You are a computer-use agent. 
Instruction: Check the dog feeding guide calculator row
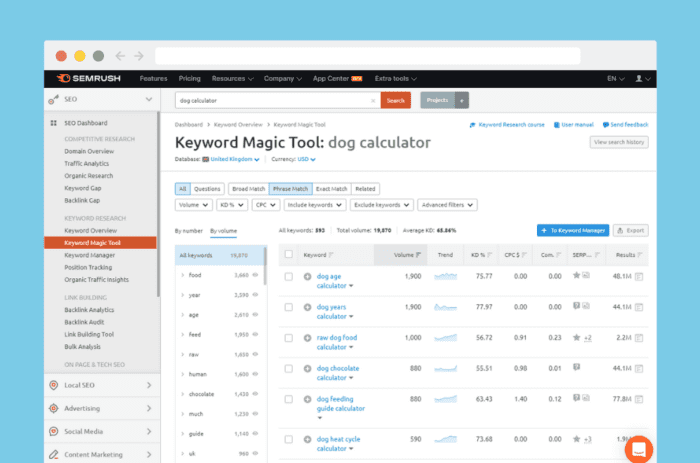[x=289, y=399]
